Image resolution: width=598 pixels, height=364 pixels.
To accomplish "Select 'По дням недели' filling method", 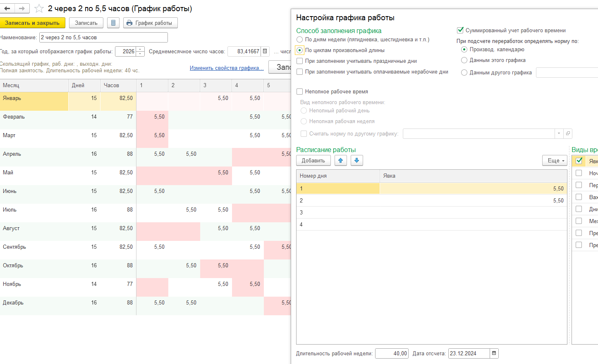I will tap(300, 40).
